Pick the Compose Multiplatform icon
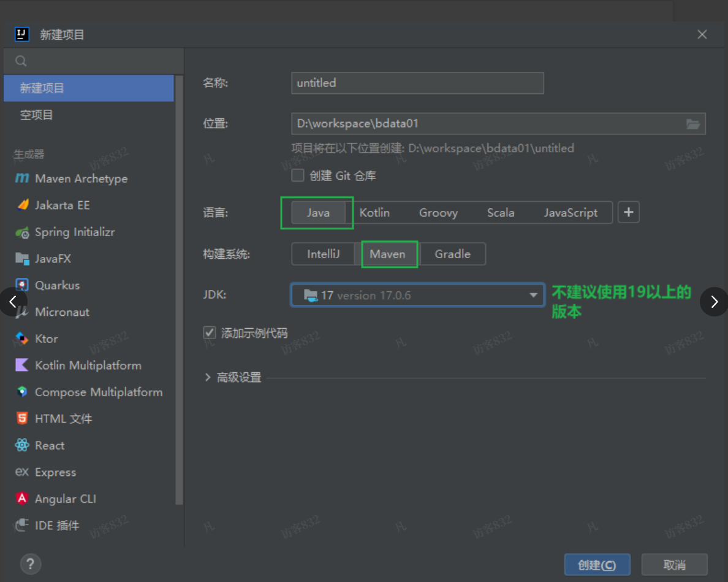Viewport: 728px width, 582px height. pos(22,391)
